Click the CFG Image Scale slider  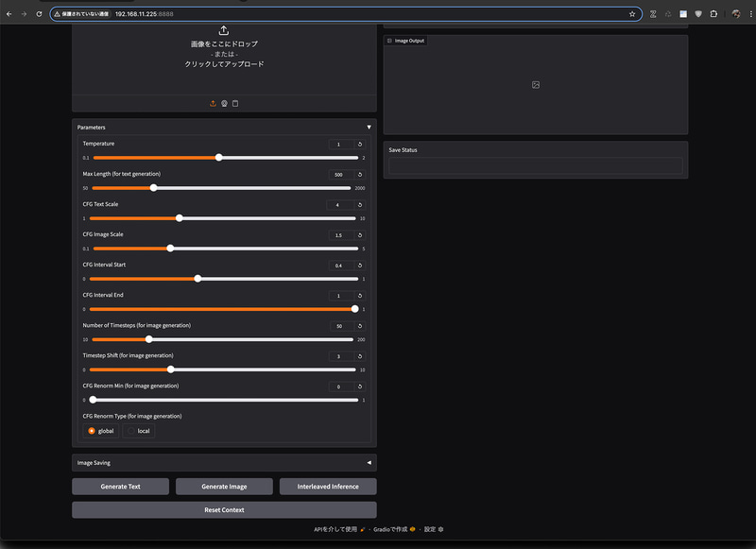(x=226, y=249)
